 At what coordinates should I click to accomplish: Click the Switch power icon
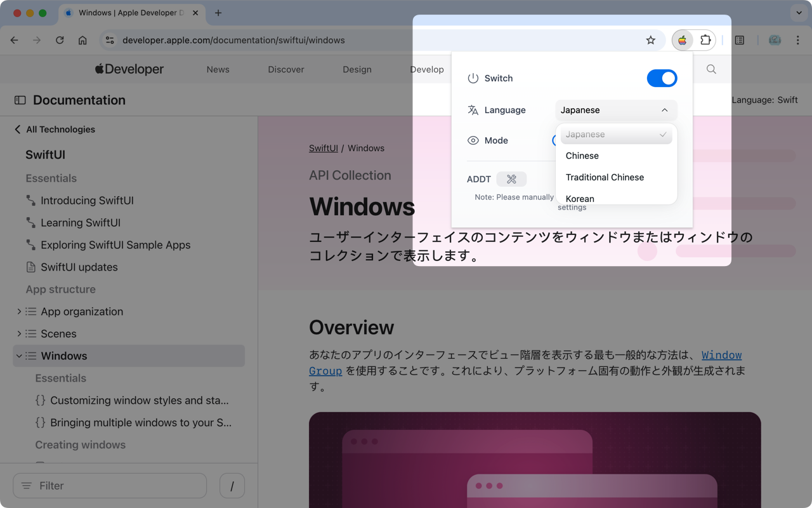(473, 78)
